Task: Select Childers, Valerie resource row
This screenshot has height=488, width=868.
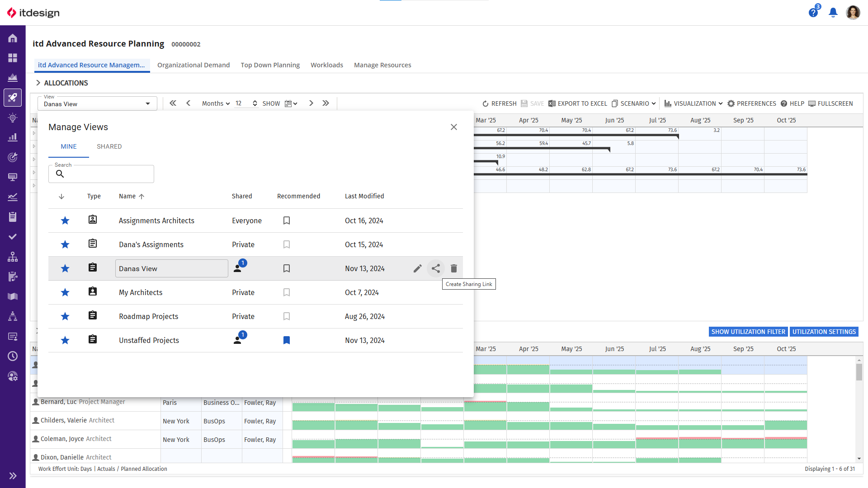Action: pos(77,420)
